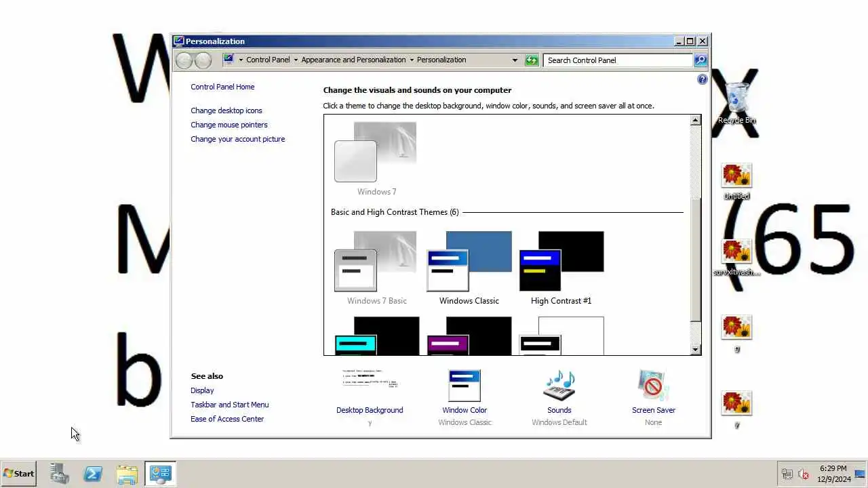Apply the High Contrast #1 theme
The height and width of the screenshot is (488, 868).
561,268
